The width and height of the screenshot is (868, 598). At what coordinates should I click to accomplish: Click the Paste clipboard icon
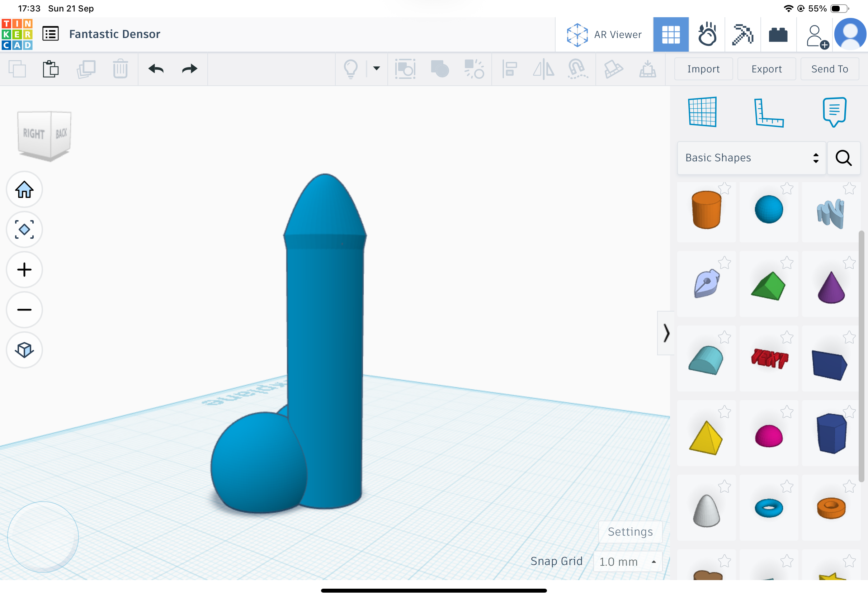51,69
